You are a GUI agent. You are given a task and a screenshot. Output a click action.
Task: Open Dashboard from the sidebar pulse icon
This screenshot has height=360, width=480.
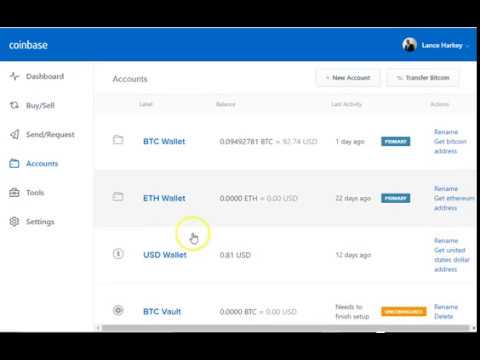coord(14,76)
